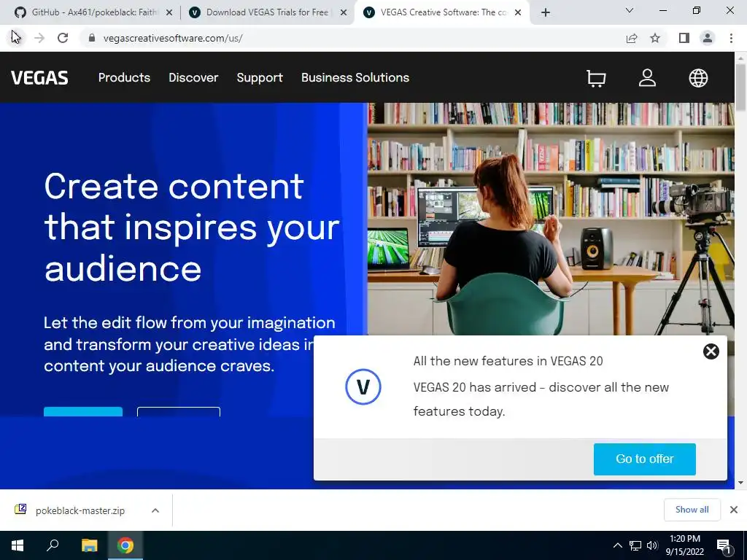The height and width of the screenshot is (560, 747).
Task: Open the Support menu
Action: point(260,77)
